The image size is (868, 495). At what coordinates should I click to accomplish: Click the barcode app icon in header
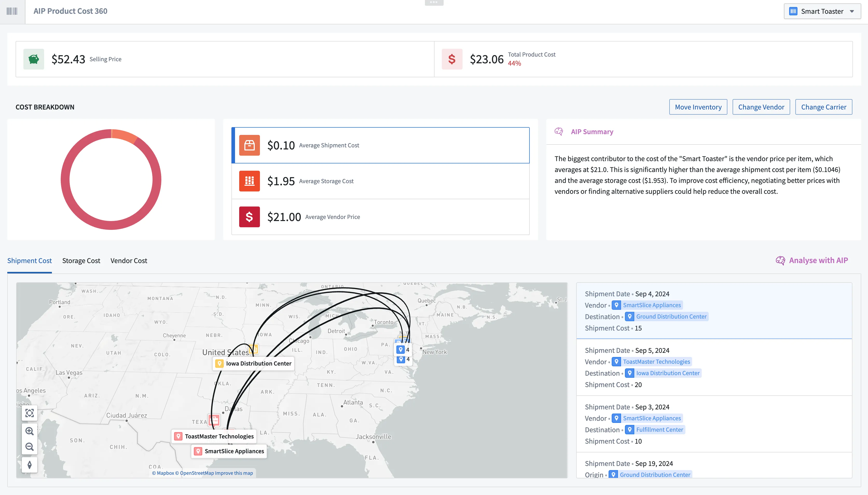pos(12,11)
